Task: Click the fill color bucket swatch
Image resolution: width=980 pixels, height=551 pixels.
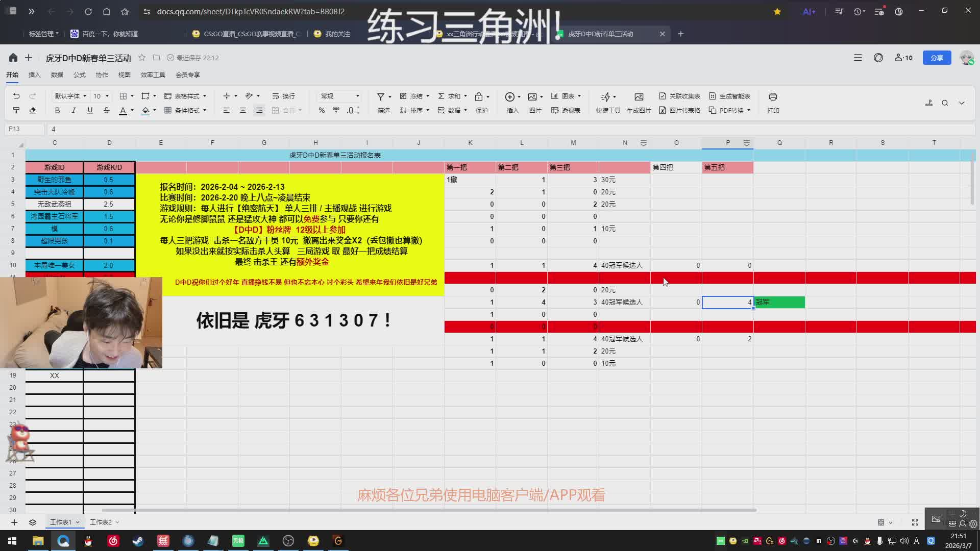Action: coord(145,110)
